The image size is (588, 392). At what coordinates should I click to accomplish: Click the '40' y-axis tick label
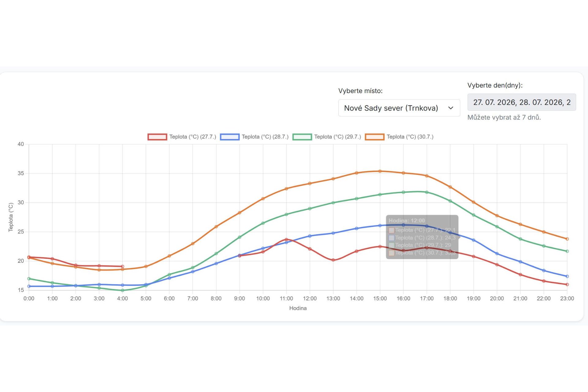[x=21, y=144]
